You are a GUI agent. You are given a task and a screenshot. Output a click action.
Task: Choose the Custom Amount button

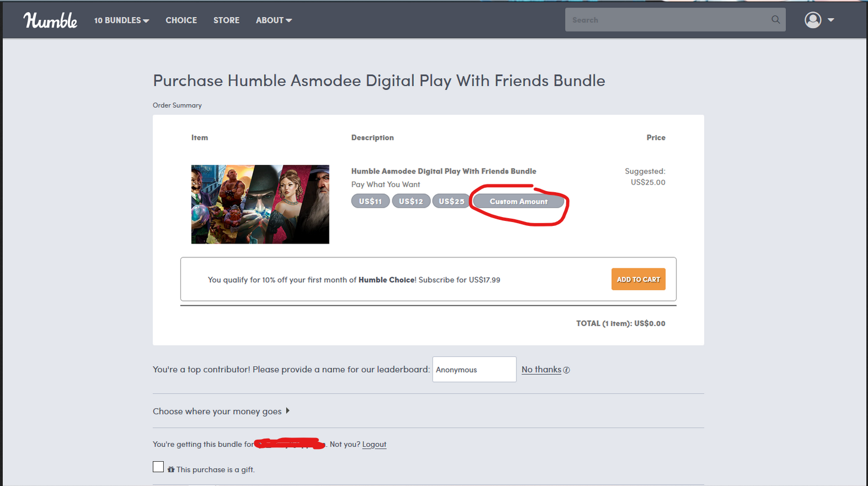click(x=519, y=202)
